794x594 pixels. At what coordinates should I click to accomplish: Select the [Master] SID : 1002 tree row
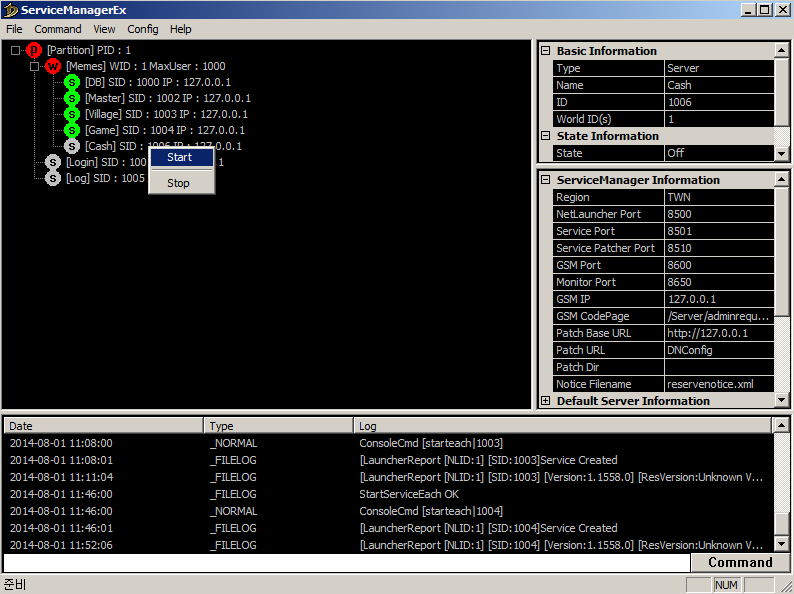(x=168, y=98)
